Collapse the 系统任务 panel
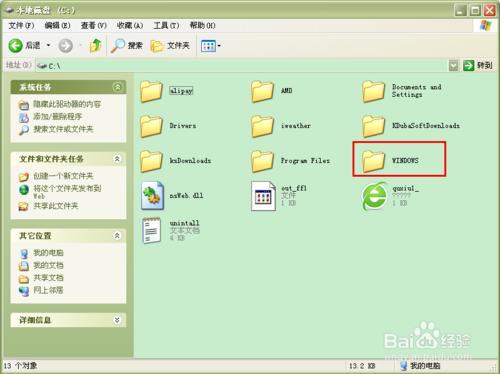 click(117, 87)
